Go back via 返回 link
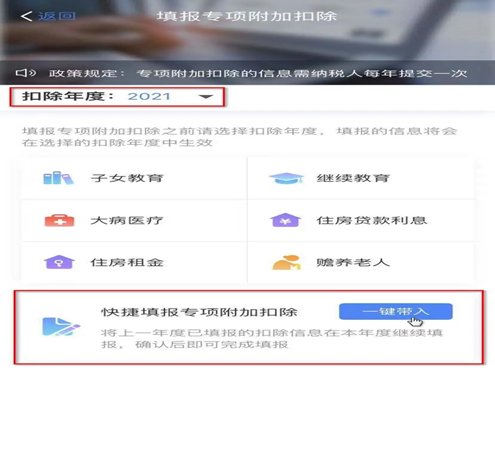Viewport: 495px width, 454px height. [57, 16]
